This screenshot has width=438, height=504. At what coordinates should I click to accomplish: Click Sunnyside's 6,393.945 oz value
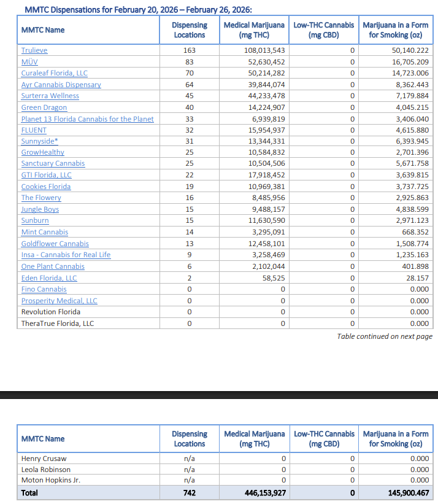click(412, 141)
